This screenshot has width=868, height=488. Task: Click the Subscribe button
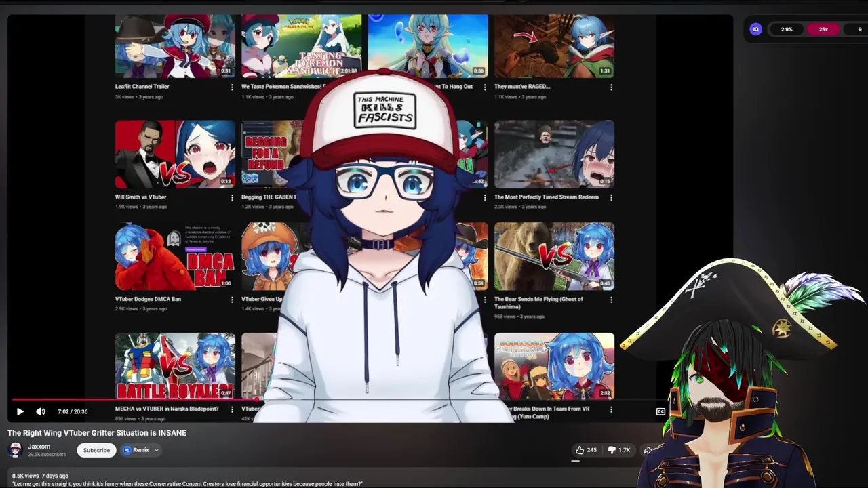96,450
